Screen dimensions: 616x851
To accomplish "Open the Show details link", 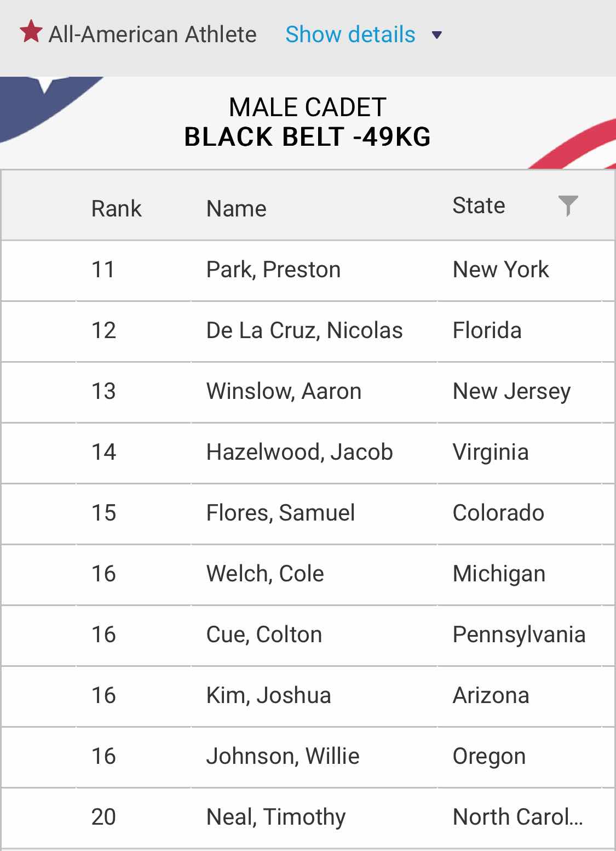I will tap(350, 35).
